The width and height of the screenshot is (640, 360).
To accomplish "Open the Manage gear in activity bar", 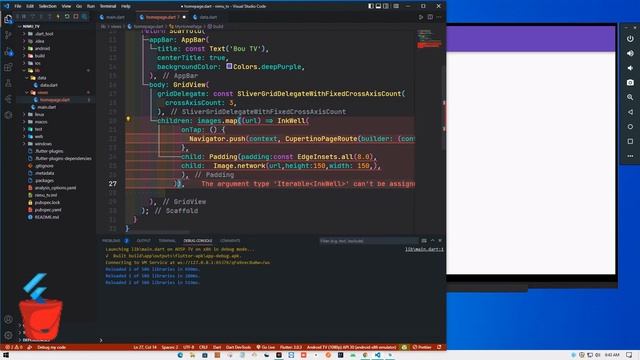I will click(x=8, y=336).
